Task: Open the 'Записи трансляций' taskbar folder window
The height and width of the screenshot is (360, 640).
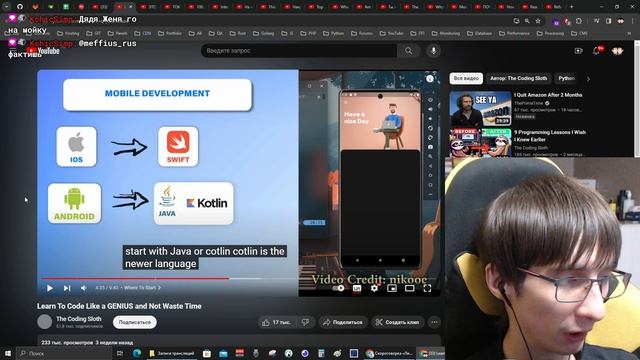Action: [171, 353]
